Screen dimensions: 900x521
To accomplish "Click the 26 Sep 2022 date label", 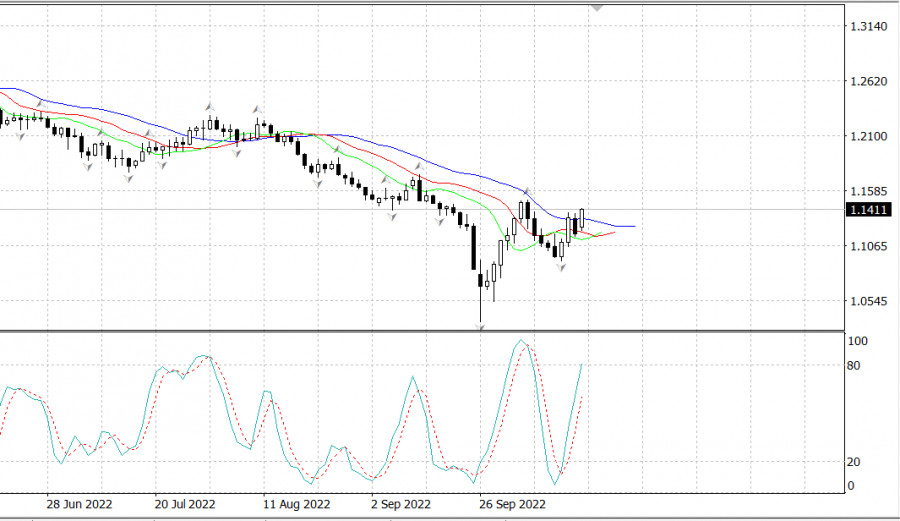I will coord(513,505).
